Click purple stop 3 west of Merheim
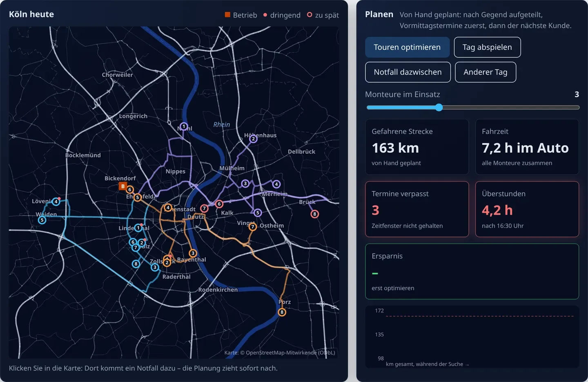This screenshot has width=588, height=382. (x=245, y=184)
